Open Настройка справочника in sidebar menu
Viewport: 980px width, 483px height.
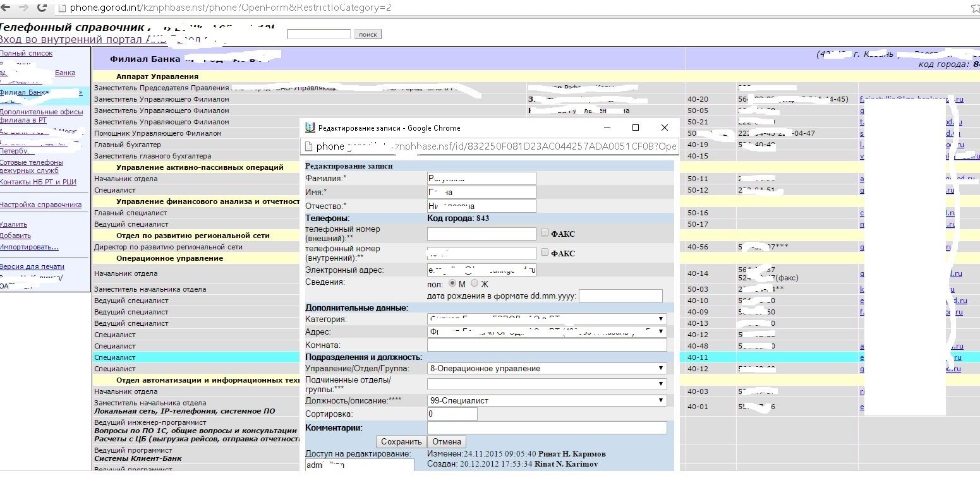pyautogui.click(x=40, y=205)
